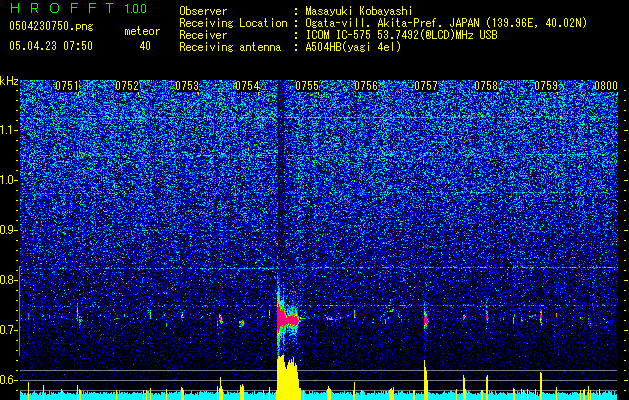Click the 0.8 kHz axis label
This screenshot has width=629, height=400.
click(x=9, y=280)
